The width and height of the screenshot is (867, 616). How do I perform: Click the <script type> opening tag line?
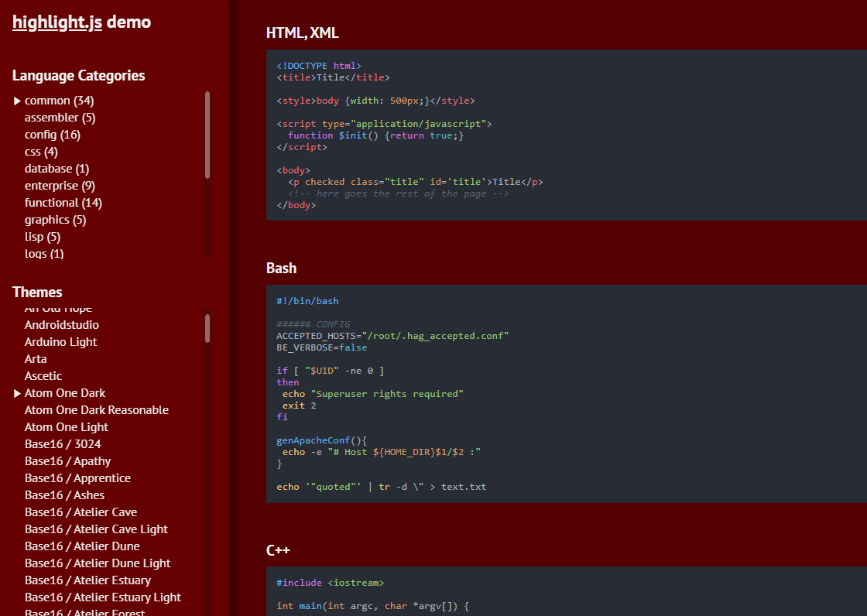coord(384,124)
